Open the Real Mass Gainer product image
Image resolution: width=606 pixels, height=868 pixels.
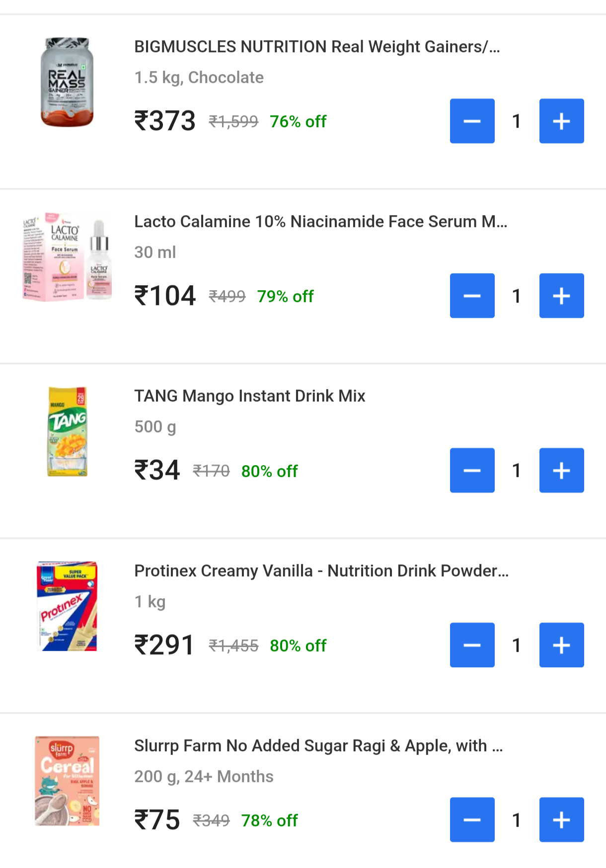pos(67,82)
